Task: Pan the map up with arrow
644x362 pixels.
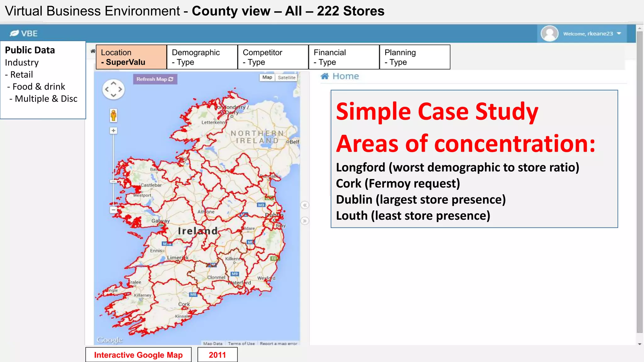Action: pyautogui.click(x=114, y=83)
